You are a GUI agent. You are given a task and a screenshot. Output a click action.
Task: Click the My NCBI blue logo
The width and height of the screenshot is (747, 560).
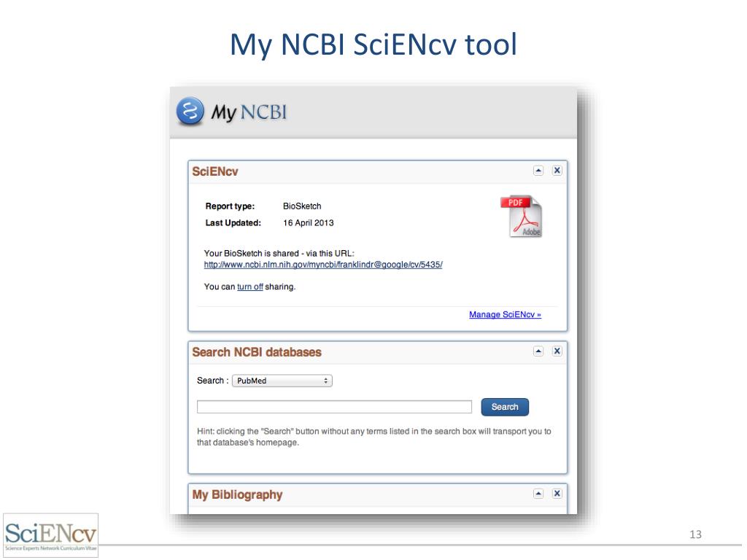[190, 112]
